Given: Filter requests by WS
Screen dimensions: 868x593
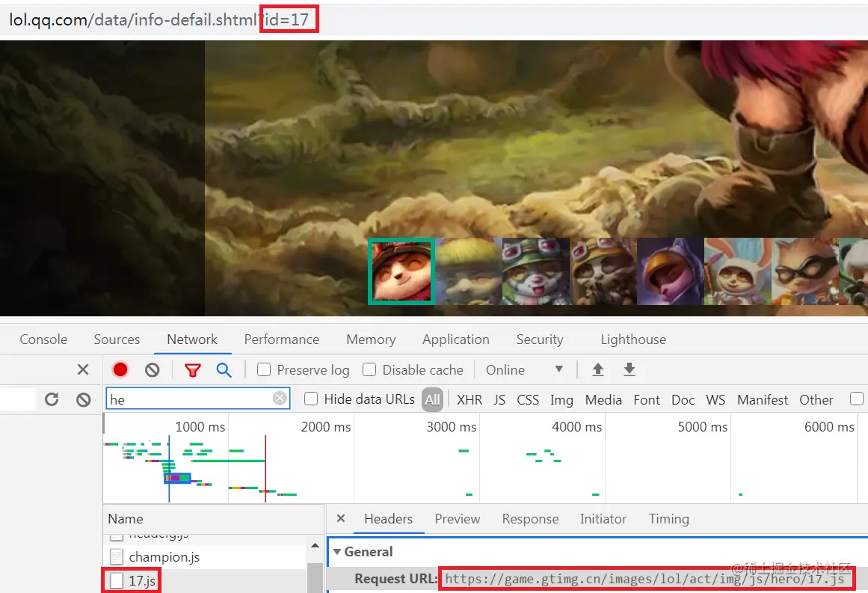Looking at the screenshot, I should pos(715,400).
